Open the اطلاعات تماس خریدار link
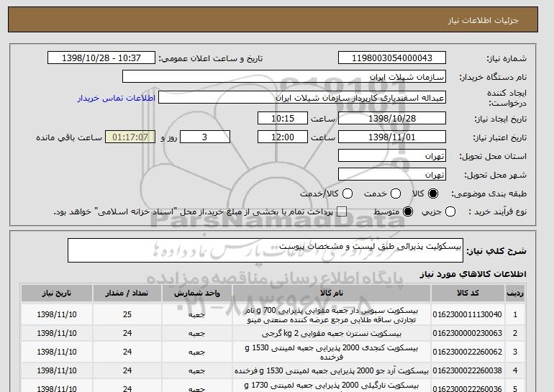This screenshot has width=554, height=392. pyautogui.click(x=117, y=98)
